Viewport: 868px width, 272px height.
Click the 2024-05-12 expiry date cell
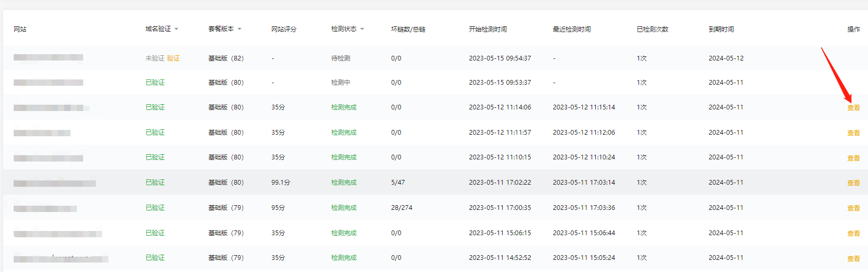(726, 58)
